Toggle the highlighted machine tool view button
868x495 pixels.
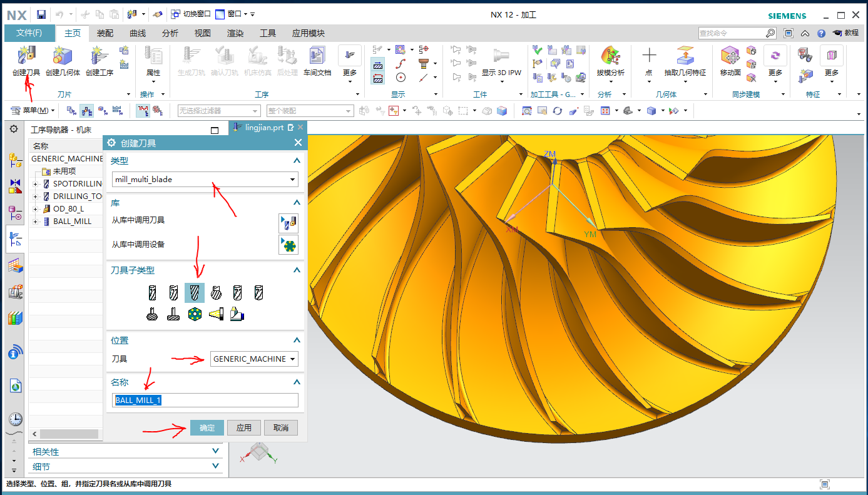[86, 111]
